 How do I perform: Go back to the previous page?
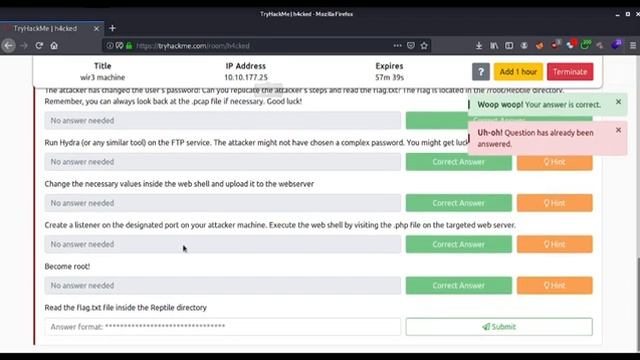(x=8, y=46)
